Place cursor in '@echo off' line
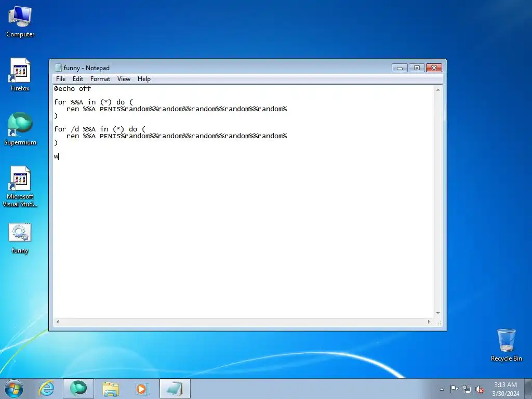532x399 pixels. 72,88
